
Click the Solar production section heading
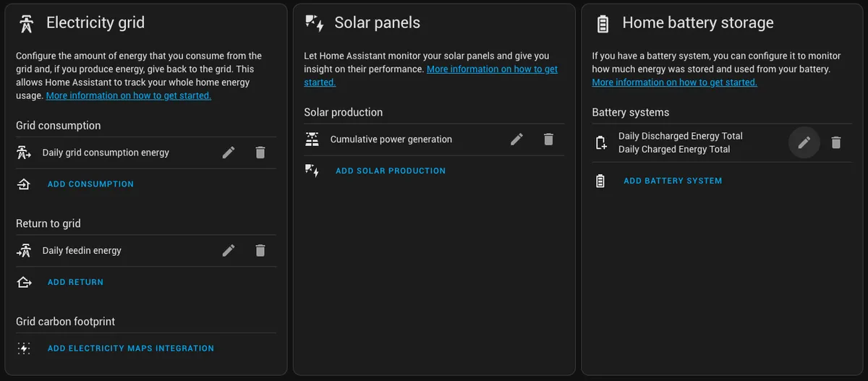click(x=344, y=113)
